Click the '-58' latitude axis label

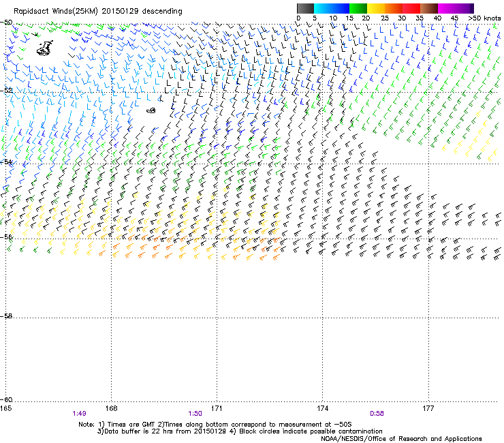pyautogui.click(x=6, y=316)
